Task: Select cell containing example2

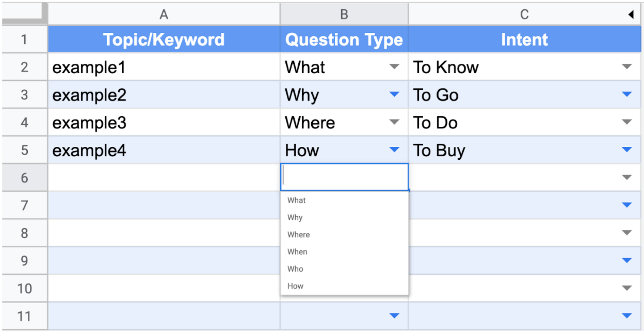Action: (x=164, y=95)
